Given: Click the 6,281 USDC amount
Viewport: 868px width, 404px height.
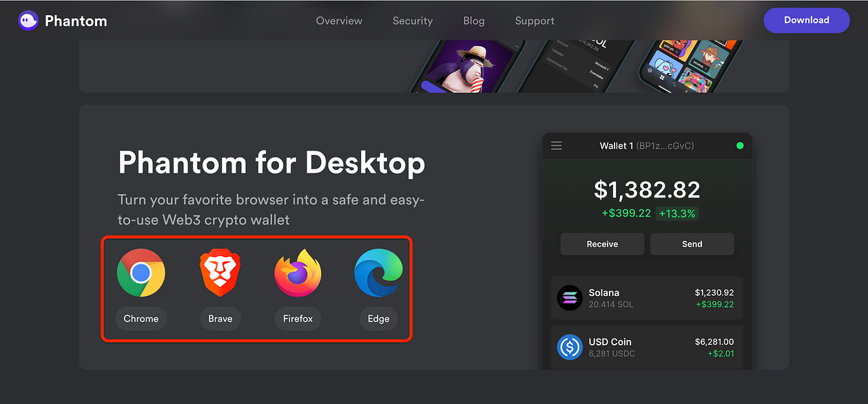Looking at the screenshot, I should coord(612,354).
